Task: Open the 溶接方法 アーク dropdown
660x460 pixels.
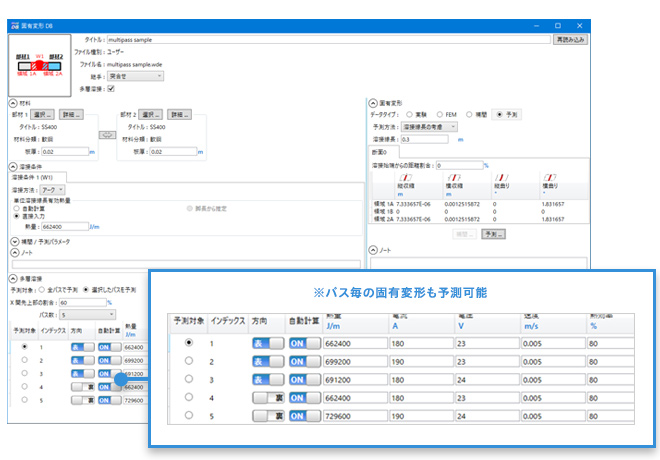Action: point(53,189)
